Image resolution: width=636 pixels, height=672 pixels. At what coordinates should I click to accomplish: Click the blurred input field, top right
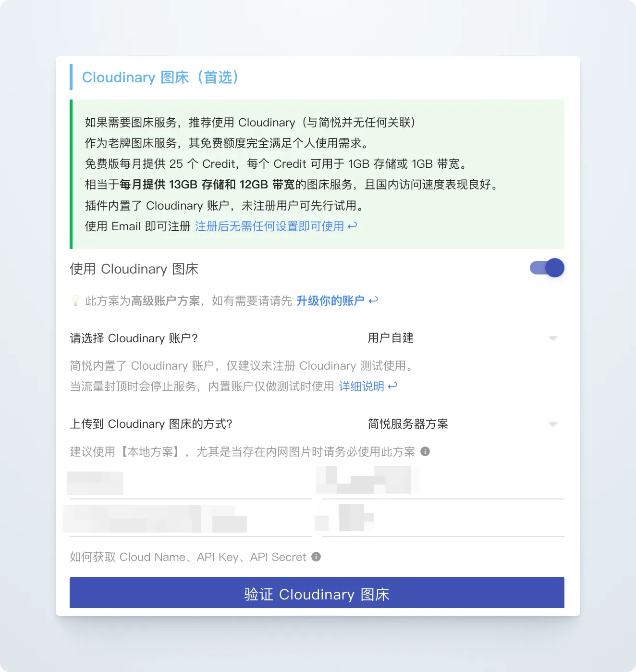(x=443, y=485)
